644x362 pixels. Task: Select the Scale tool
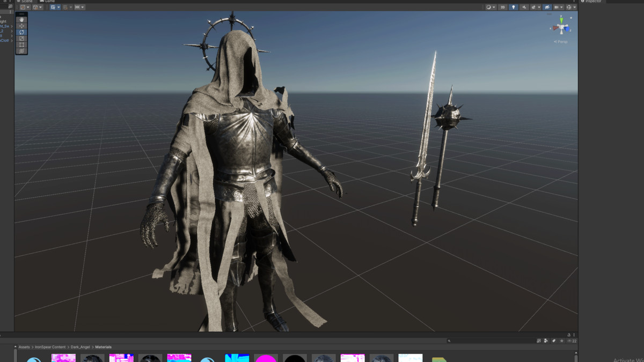pyautogui.click(x=21, y=39)
